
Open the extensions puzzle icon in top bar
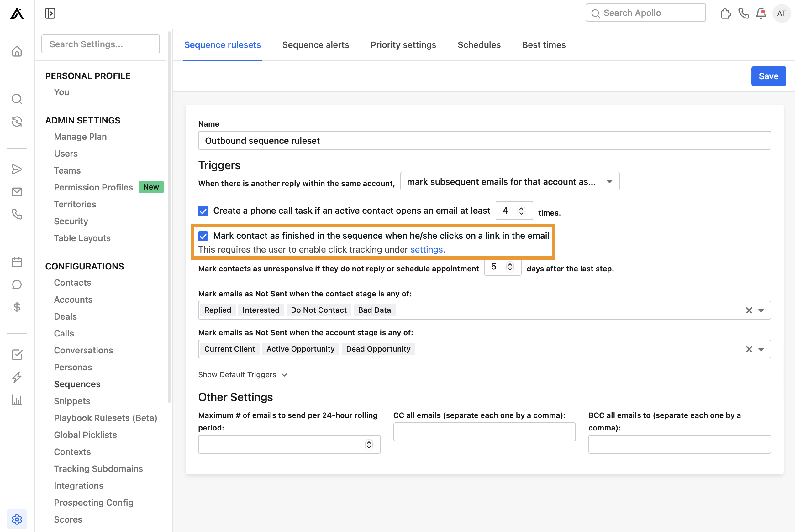tap(725, 13)
